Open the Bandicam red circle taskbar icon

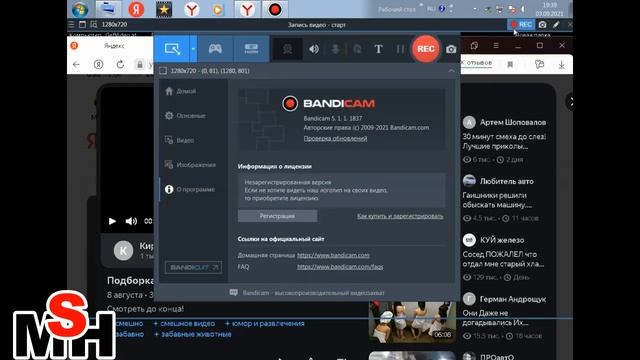(x=275, y=9)
